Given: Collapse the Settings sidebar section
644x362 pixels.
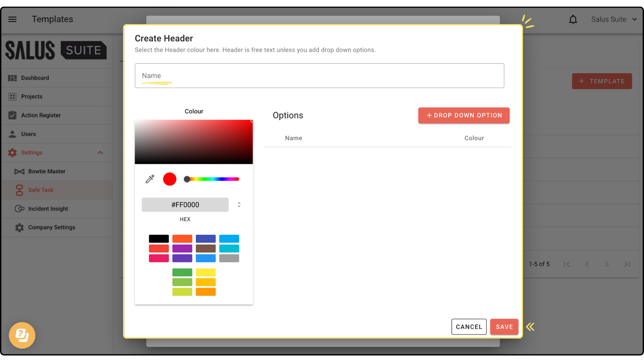Looking at the screenshot, I should 100,153.
